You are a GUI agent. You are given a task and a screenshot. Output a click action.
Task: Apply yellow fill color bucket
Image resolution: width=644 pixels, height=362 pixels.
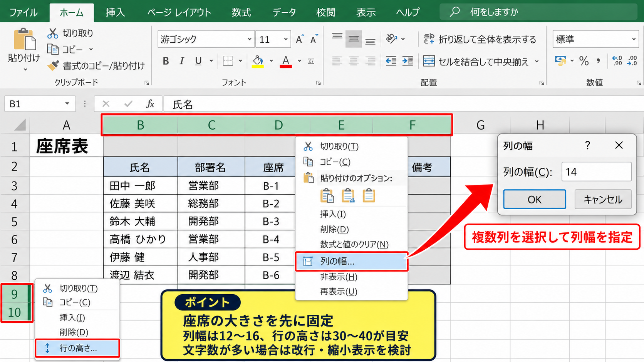pyautogui.click(x=258, y=61)
